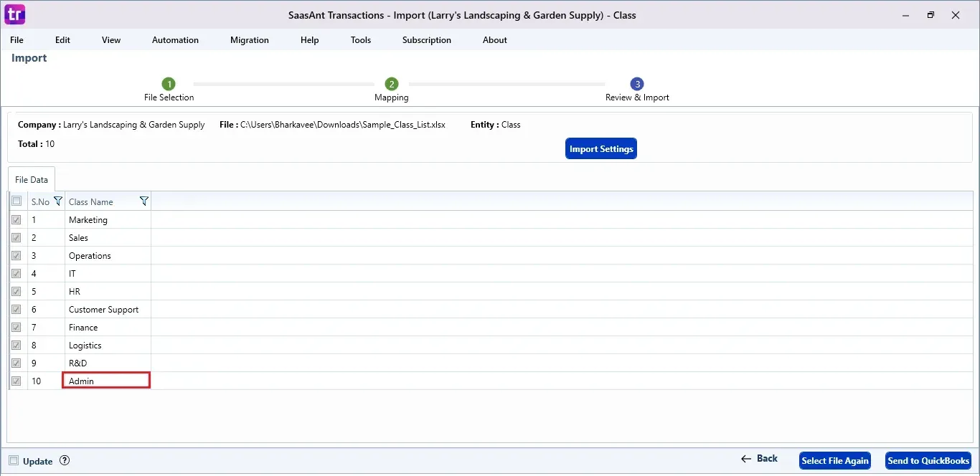This screenshot has height=476, width=980.
Task: Open the Migration menu
Action: 250,40
